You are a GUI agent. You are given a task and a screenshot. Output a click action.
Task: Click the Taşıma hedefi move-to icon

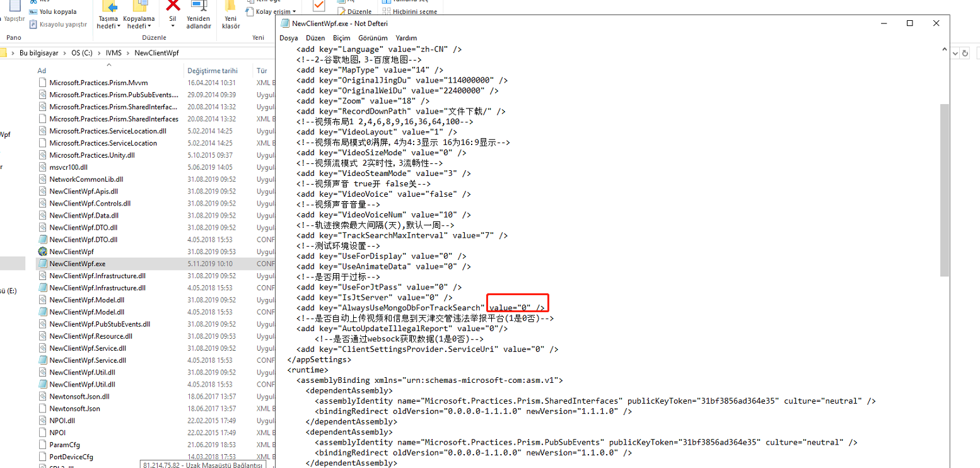pos(108,7)
